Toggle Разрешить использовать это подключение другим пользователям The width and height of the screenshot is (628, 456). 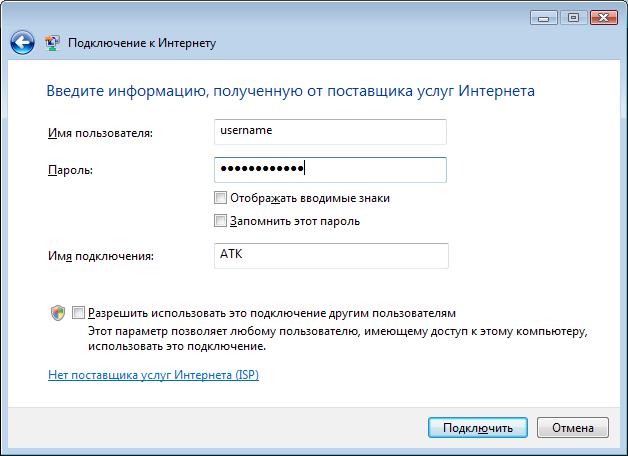[x=78, y=313]
